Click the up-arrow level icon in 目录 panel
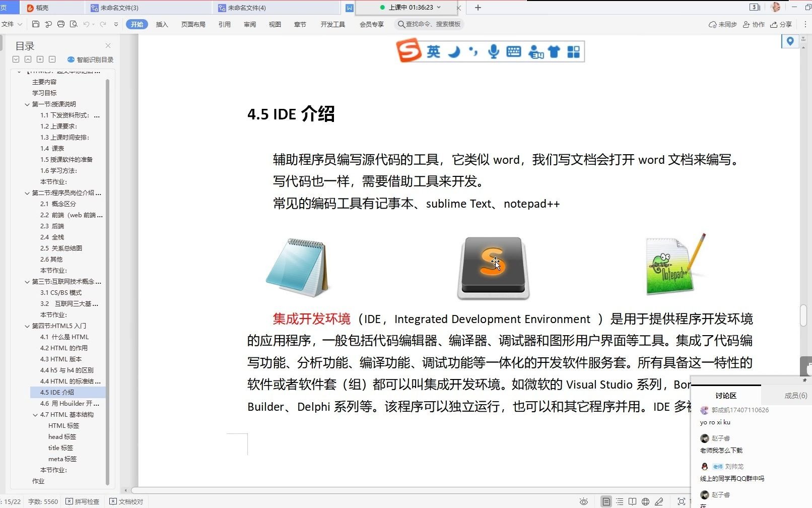Image resolution: width=812 pixels, height=508 pixels. [x=28, y=59]
